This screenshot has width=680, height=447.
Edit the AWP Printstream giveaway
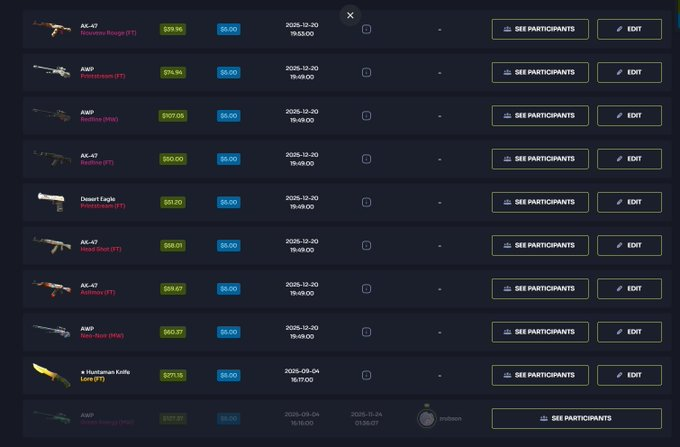click(x=629, y=72)
